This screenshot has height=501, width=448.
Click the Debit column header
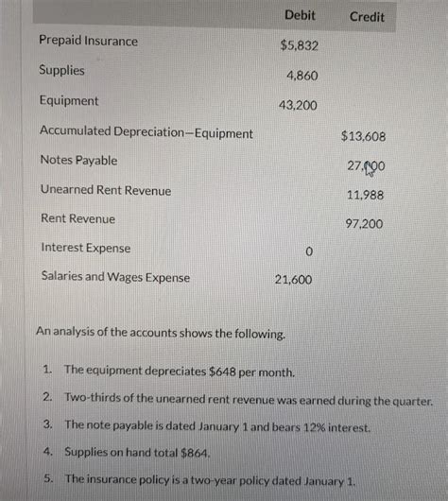(300, 15)
